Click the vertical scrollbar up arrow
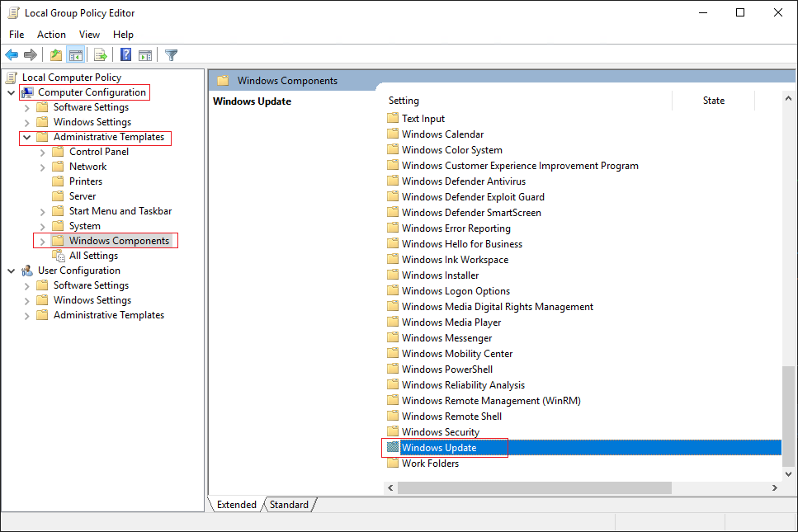Screen dimensions: 798x532 pos(788,98)
